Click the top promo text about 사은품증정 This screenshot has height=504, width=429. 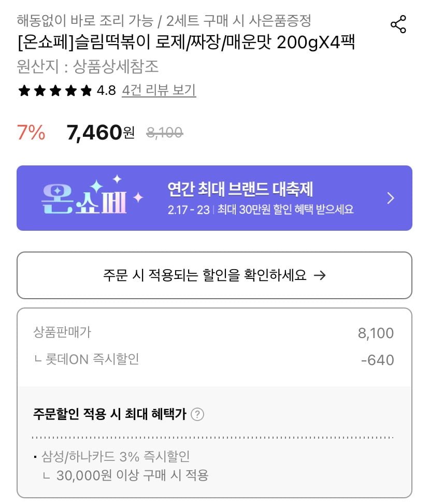tap(164, 21)
